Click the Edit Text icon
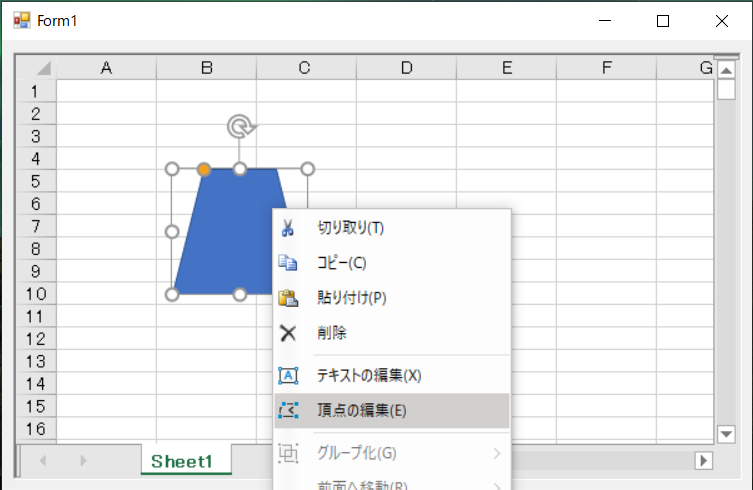Viewport: 753px width, 490px height. (288, 376)
